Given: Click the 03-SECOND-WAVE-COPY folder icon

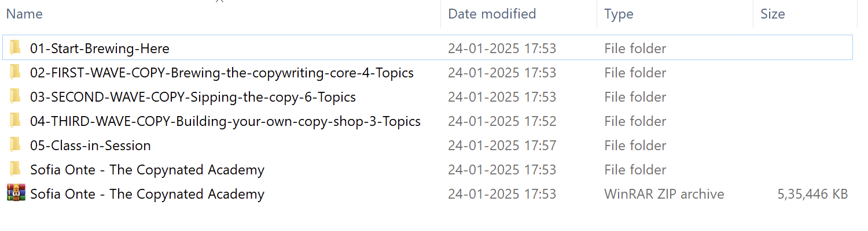Looking at the screenshot, I should pos(16,96).
